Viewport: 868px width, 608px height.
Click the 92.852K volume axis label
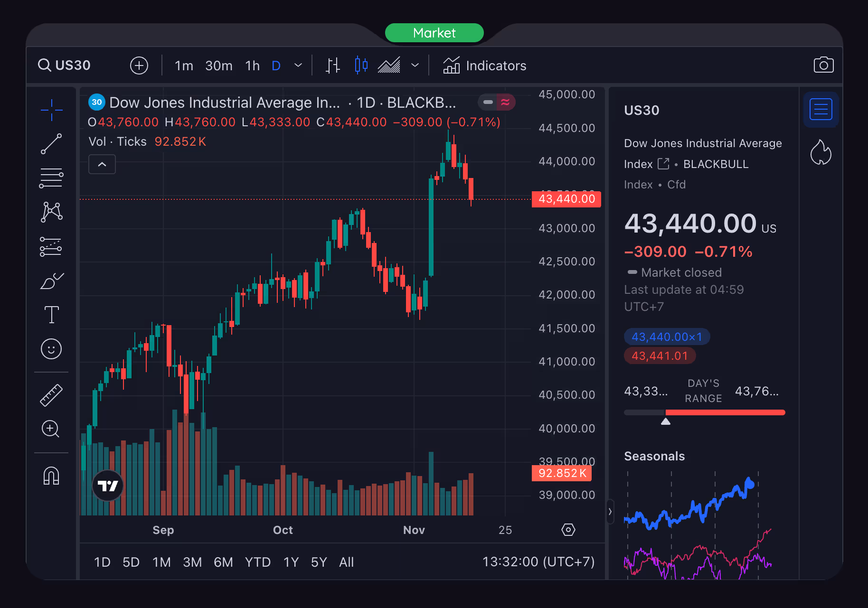pyautogui.click(x=562, y=473)
